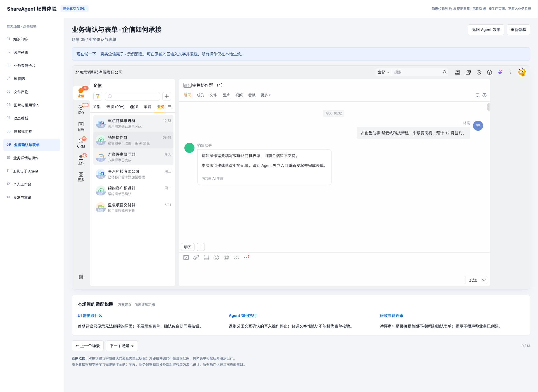Image resolution: width=538 pixels, height=392 pixels.
Task: Click the help question mark icon
Action: pyautogui.click(x=490, y=72)
